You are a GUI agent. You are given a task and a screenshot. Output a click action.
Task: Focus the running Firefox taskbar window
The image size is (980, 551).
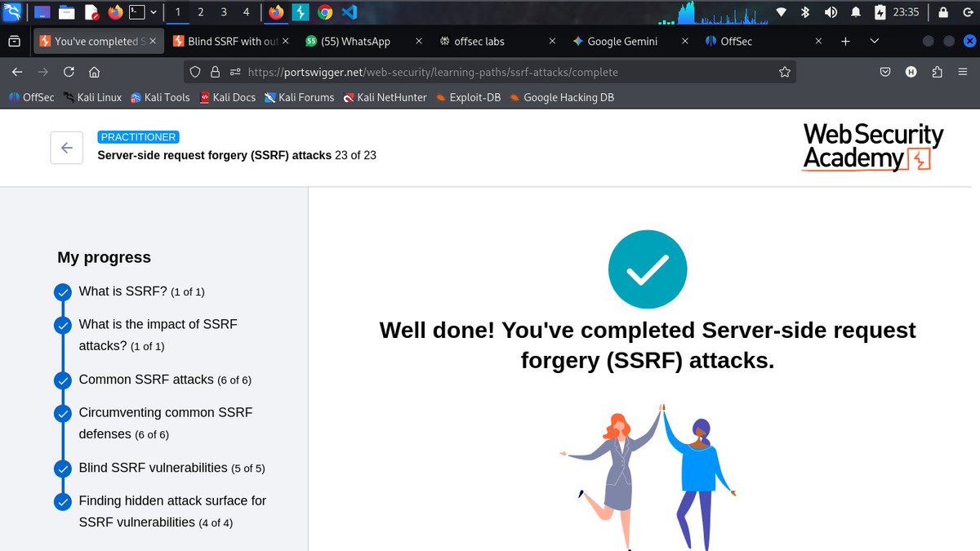coord(277,12)
